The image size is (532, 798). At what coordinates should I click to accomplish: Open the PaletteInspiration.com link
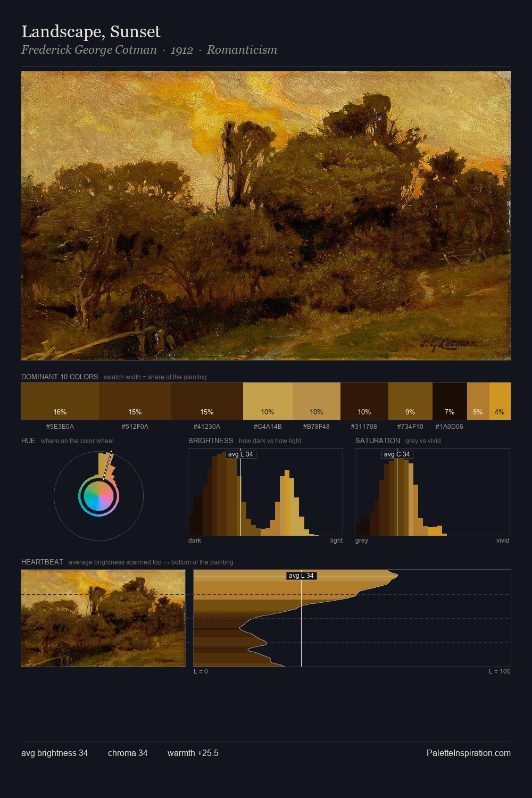click(469, 753)
